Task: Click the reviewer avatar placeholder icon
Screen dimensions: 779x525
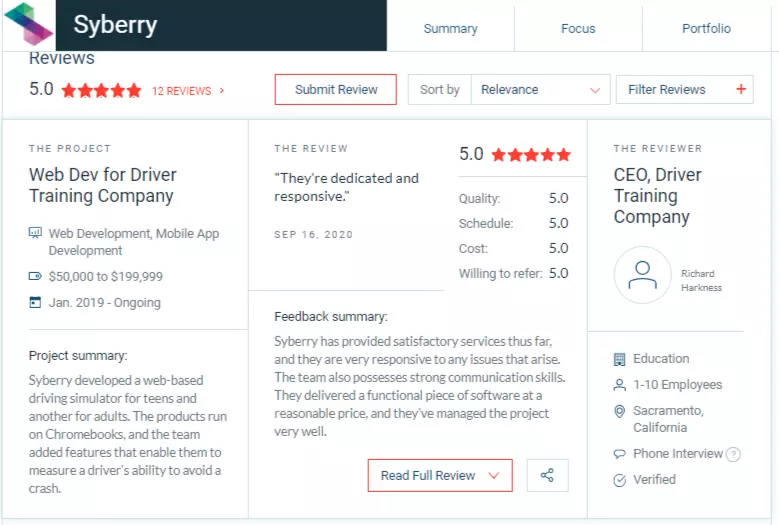Action: [x=642, y=275]
